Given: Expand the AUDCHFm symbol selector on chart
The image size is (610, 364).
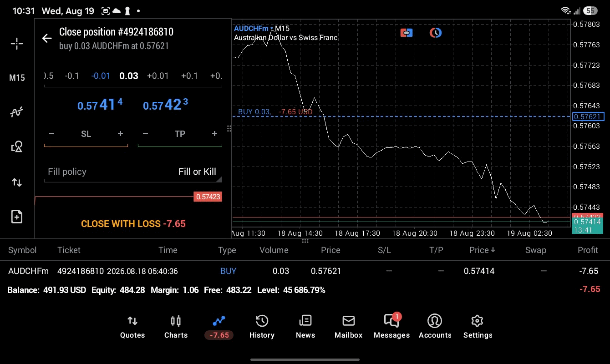Looking at the screenshot, I should click(254, 28).
